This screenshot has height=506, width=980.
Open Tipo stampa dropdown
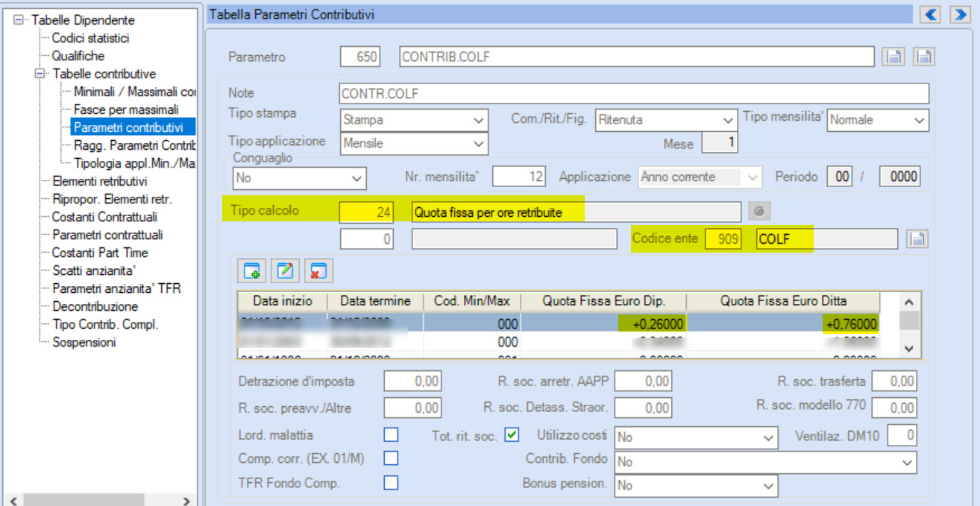pos(414,120)
